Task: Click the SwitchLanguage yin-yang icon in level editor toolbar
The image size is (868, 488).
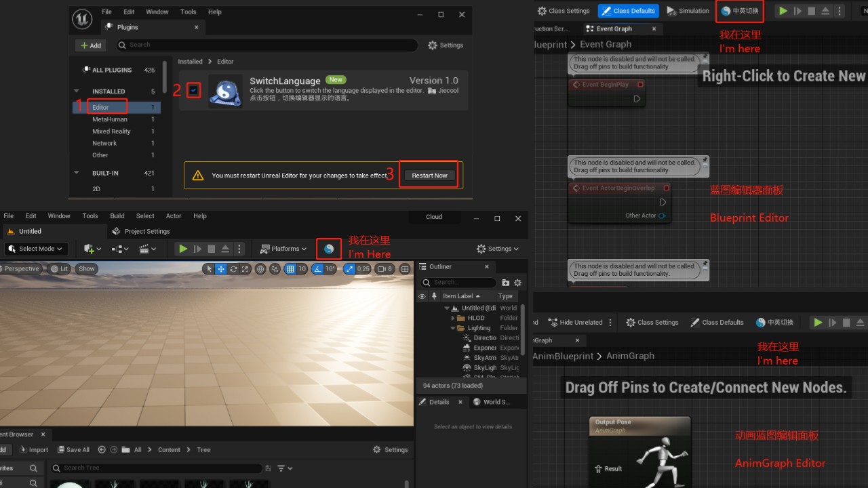Action: point(329,249)
